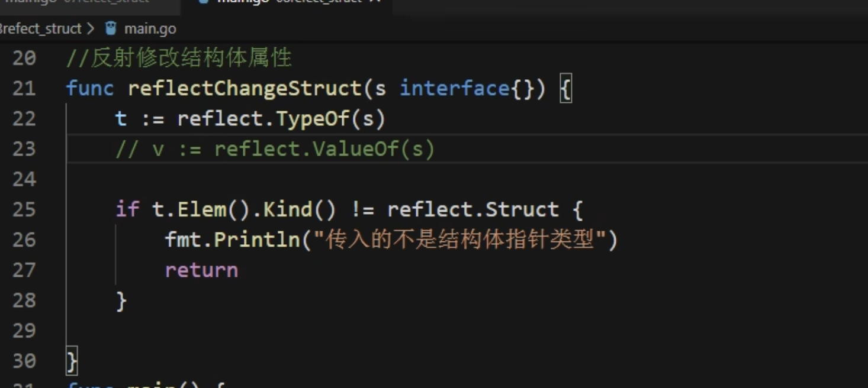Click the Go gopher icon in breadcrumb

pos(111,28)
